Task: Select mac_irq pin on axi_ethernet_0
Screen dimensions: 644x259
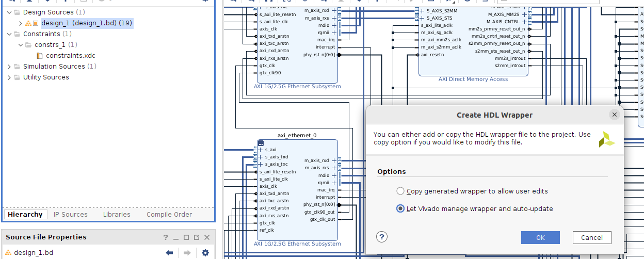Action: pyautogui.click(x=326, y=190)
